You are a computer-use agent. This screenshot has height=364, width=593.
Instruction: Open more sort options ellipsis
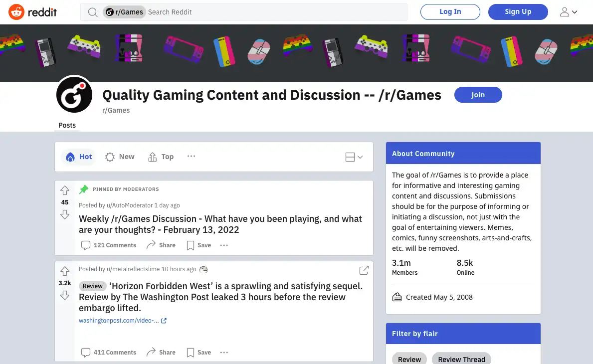click(x=191, y=156)
